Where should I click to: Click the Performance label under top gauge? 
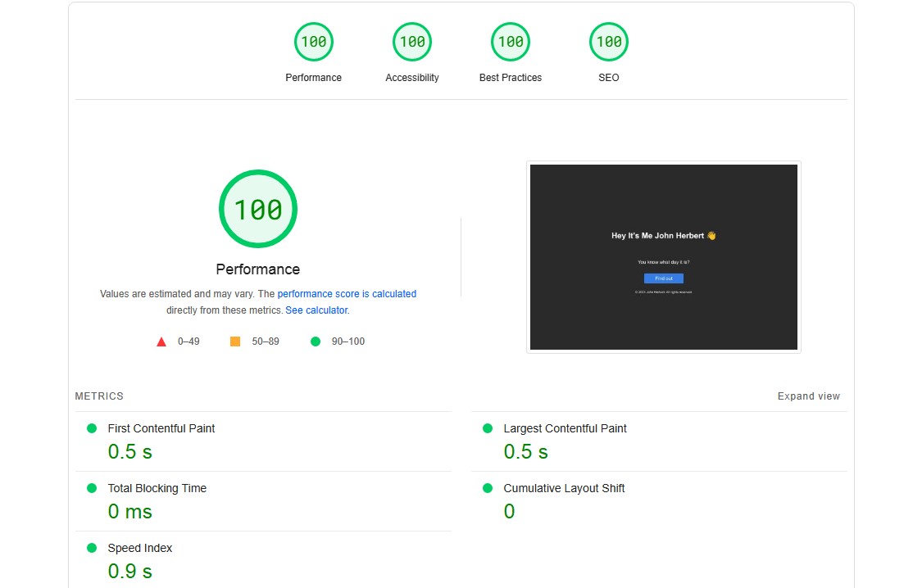pyautogui.click(x=313, y=77)
